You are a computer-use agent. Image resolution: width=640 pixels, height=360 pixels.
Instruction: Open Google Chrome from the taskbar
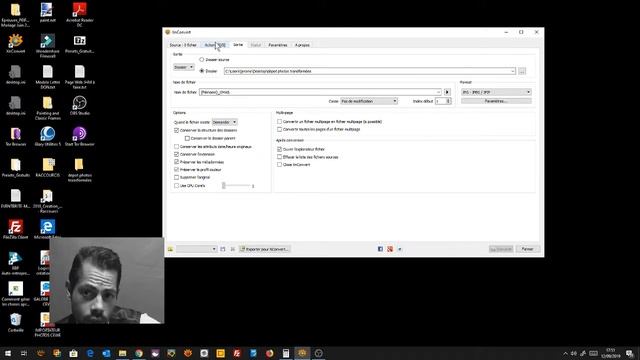(139, 353)
